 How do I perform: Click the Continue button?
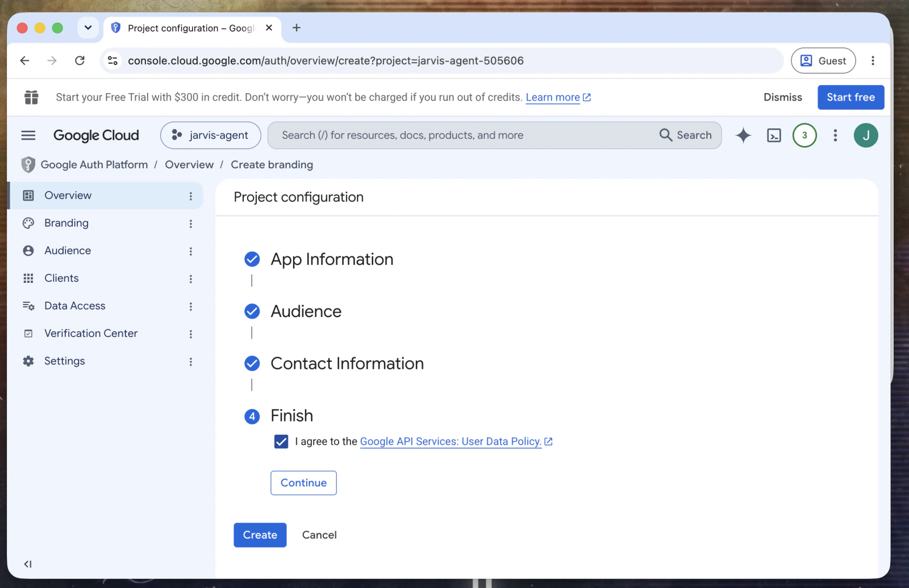coord(303,483)
